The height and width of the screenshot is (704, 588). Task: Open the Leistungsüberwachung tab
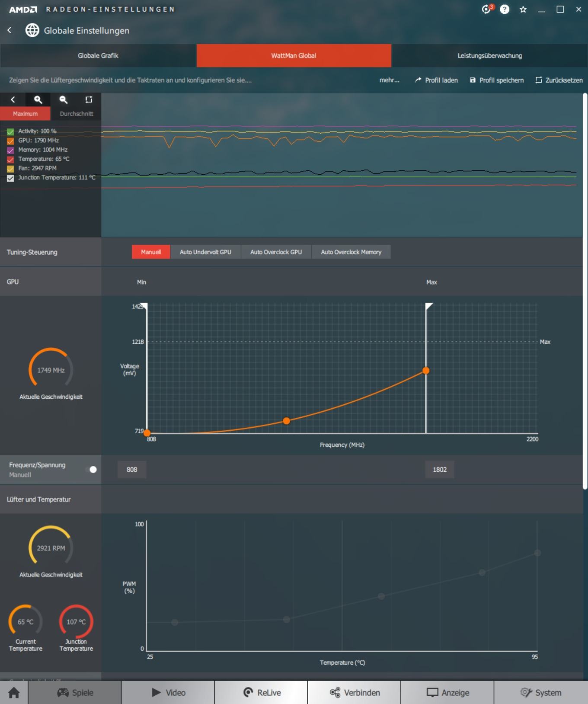[490, 55]
